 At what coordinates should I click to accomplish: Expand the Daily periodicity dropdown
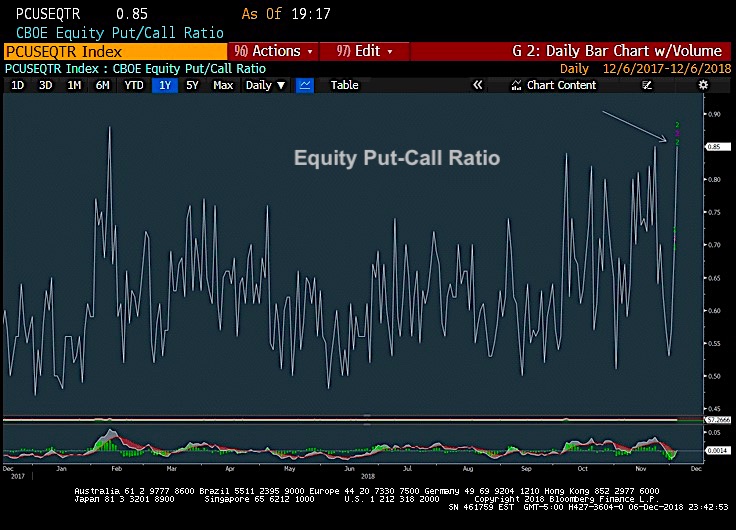click(x=265, y=85)
